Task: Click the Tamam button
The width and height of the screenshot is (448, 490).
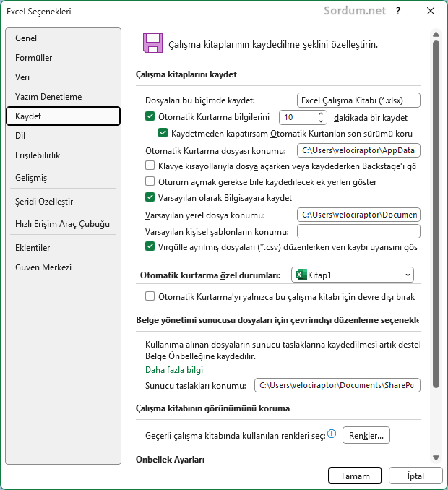Action: [355, 476]
